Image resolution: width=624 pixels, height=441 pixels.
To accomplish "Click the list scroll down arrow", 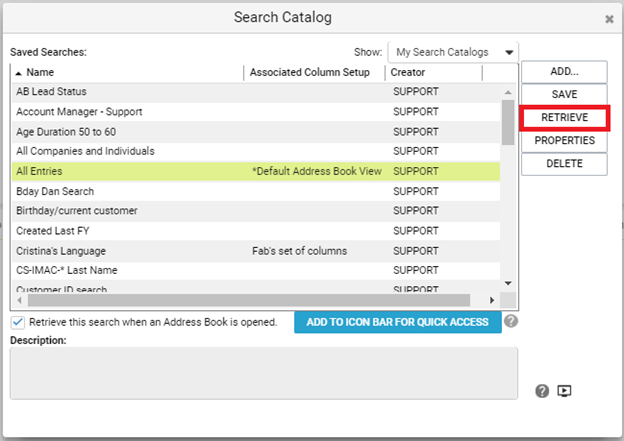I will 508,283.
